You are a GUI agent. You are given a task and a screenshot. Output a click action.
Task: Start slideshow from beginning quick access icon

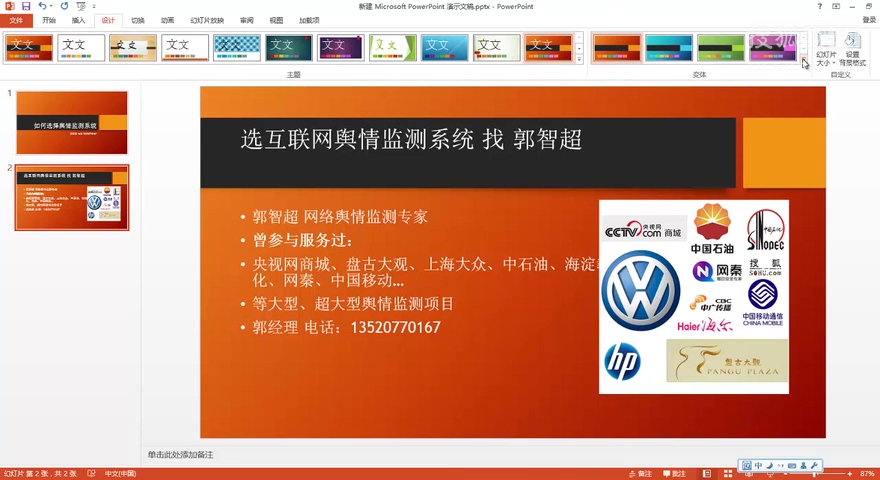[x=81, y=6]
